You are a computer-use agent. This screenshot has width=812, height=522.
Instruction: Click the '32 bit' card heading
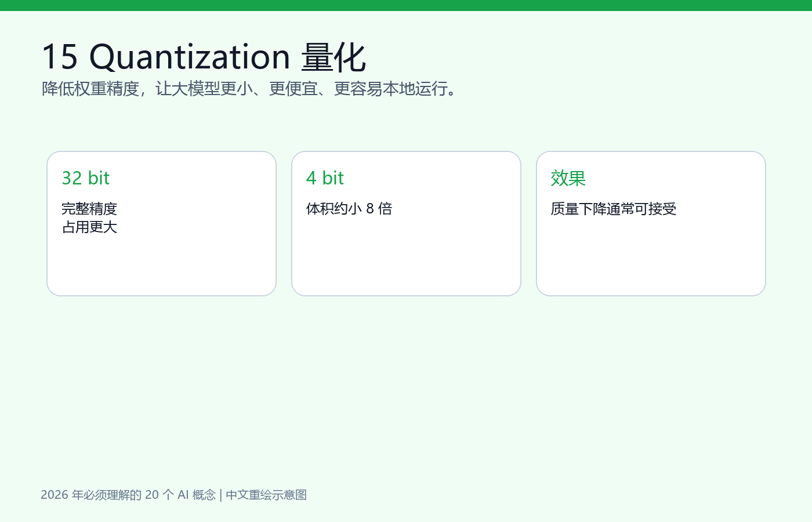point(86,178)
